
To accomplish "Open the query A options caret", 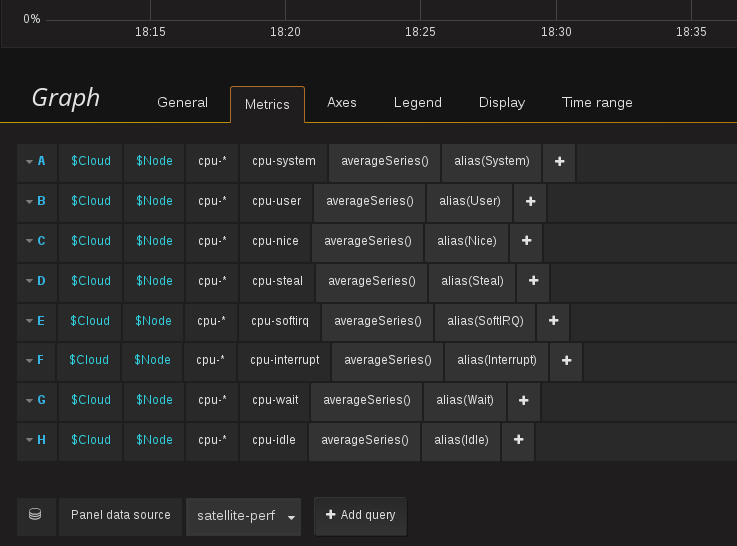I will [x=29, y=162].
